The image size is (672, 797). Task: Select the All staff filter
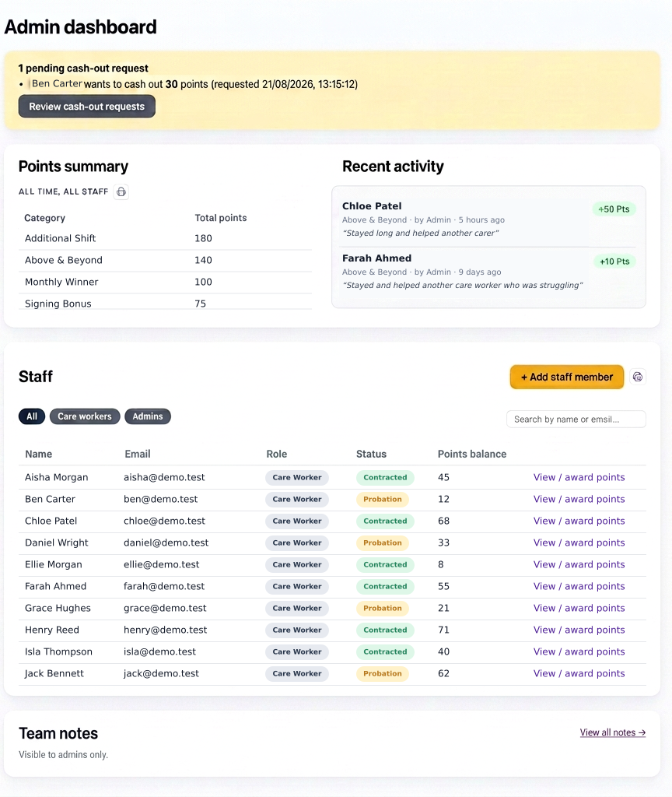32,416
